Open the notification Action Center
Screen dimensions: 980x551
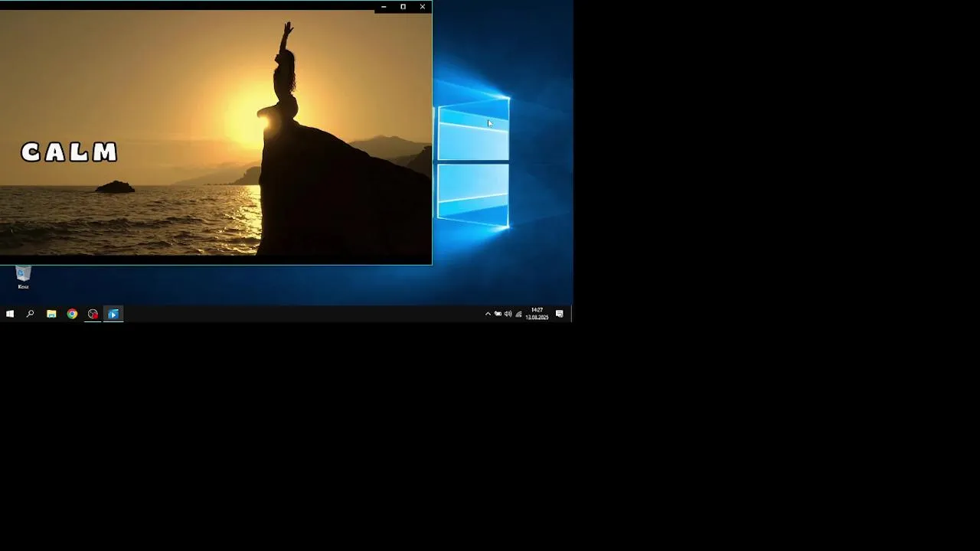[560, 314]
